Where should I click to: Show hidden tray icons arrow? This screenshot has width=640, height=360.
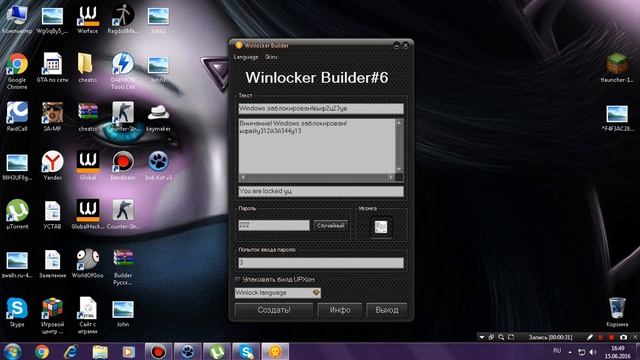pos(570,351)
